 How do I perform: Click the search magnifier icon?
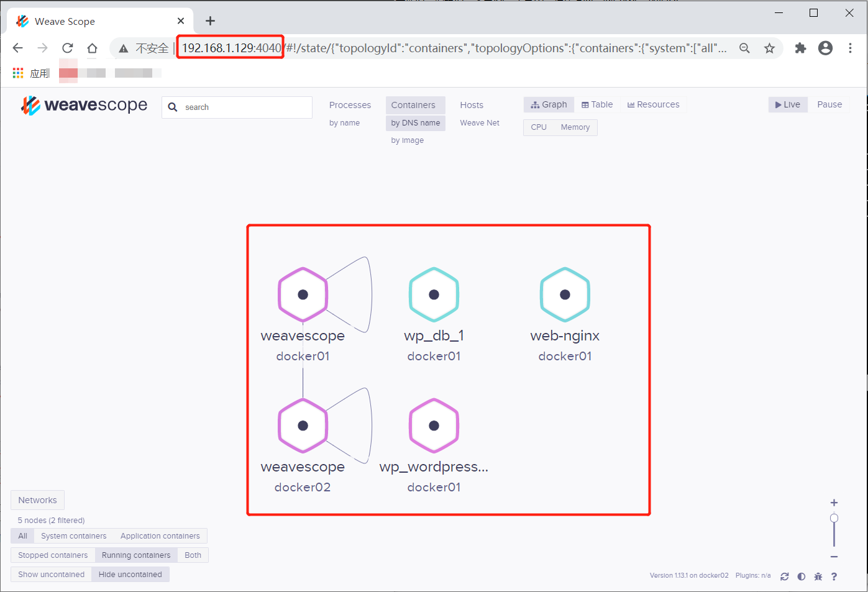coord(173,107)
